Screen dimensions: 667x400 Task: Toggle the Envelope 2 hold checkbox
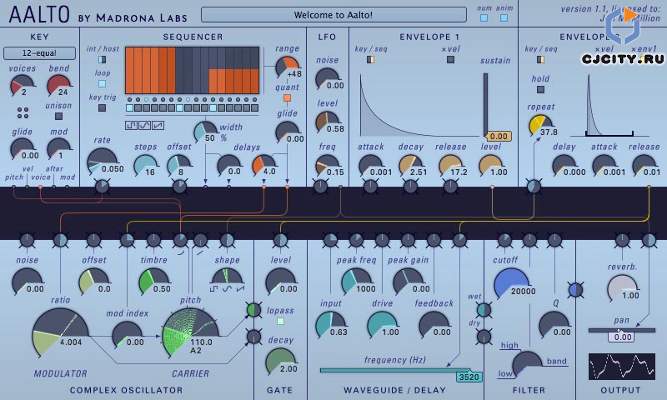(x=540, y=89)
